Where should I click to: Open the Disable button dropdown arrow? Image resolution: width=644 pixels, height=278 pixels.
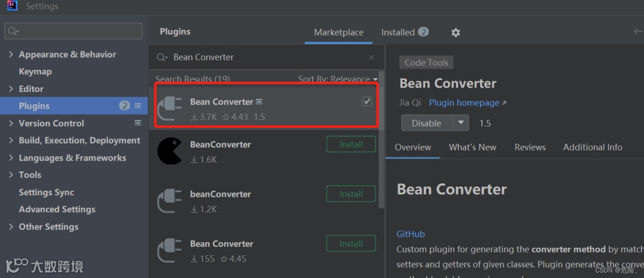click(x=461, y=123)
